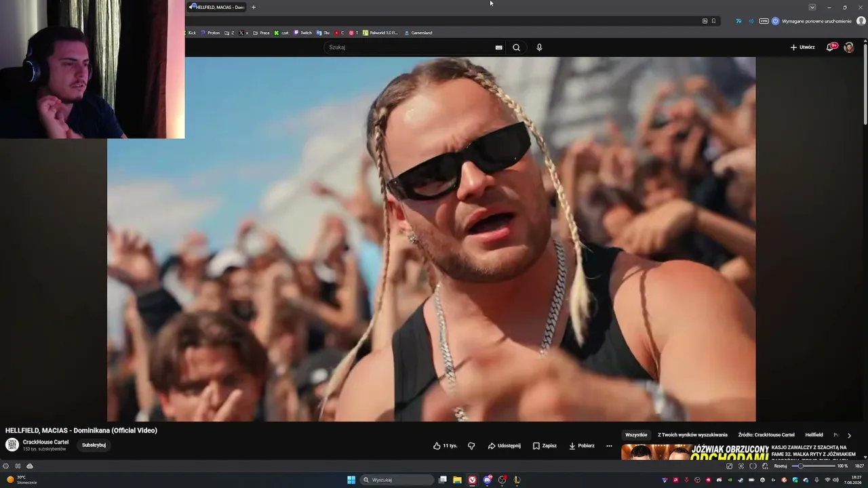Screen dimensions: 868x488
Task: Select the 'Źródło: CrackHouse Cartel' chip
Action: [x=766, y=435]
